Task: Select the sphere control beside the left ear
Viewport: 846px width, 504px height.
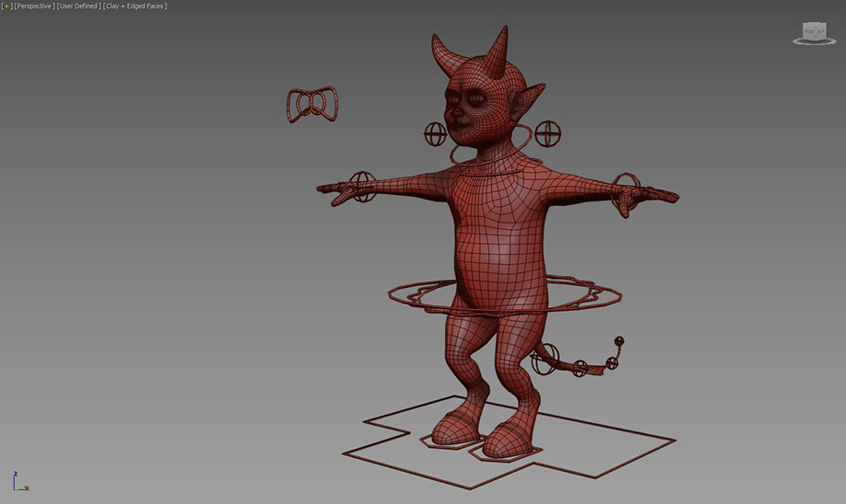Action: click(x=435, y=134)
